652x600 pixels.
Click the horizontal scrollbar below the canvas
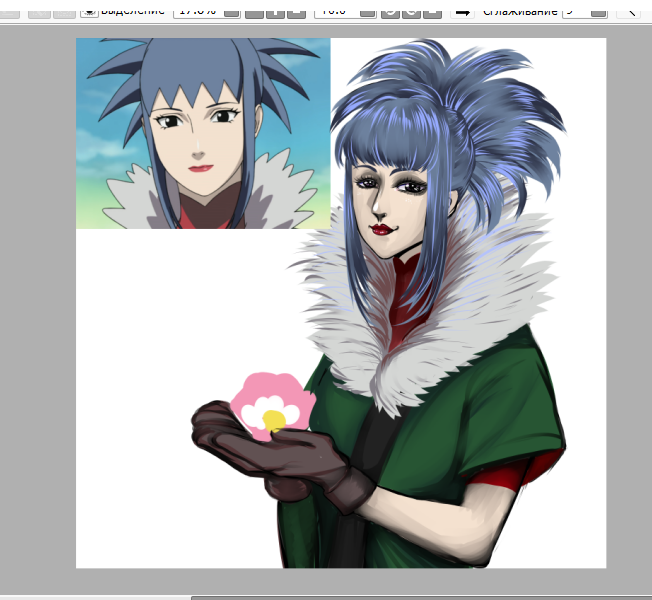tap(421, 598)
